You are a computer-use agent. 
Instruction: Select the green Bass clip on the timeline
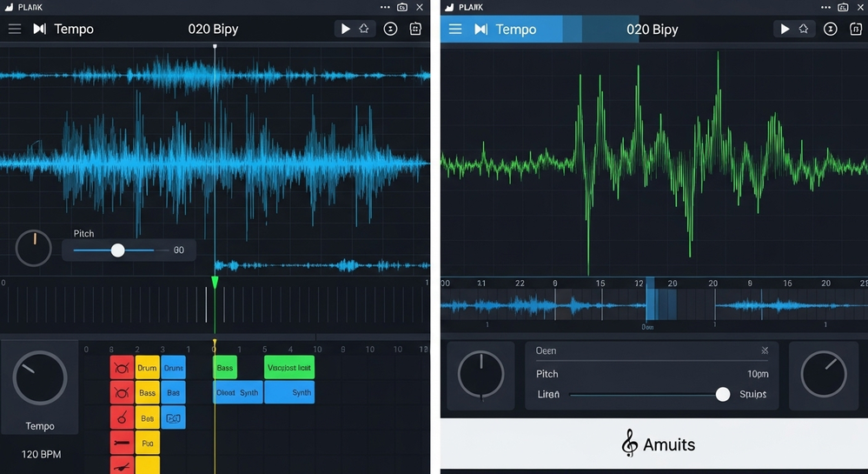click(225, 368)
